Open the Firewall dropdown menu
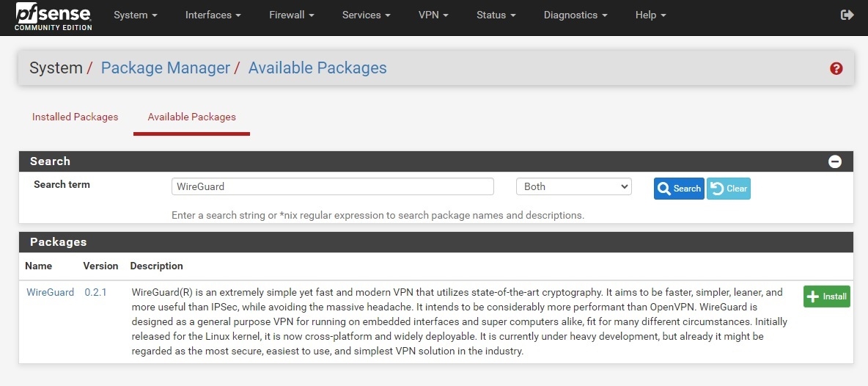 [291, 15]
